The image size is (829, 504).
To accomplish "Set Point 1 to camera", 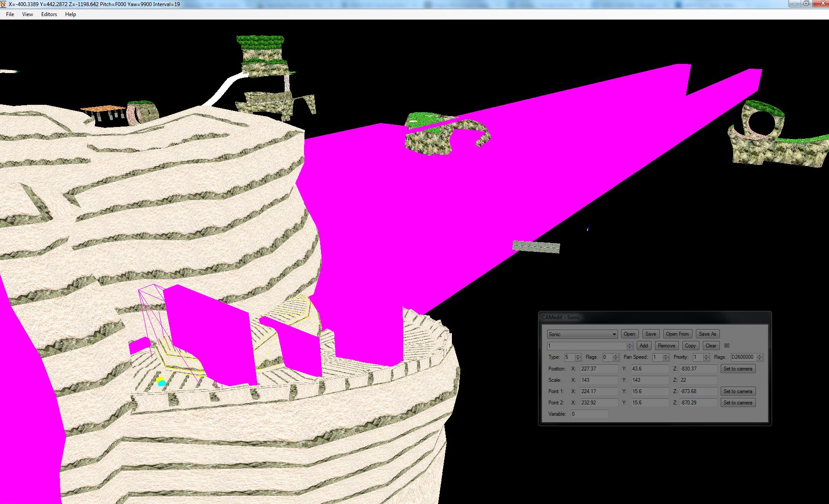I will click(x=738, y=391).
